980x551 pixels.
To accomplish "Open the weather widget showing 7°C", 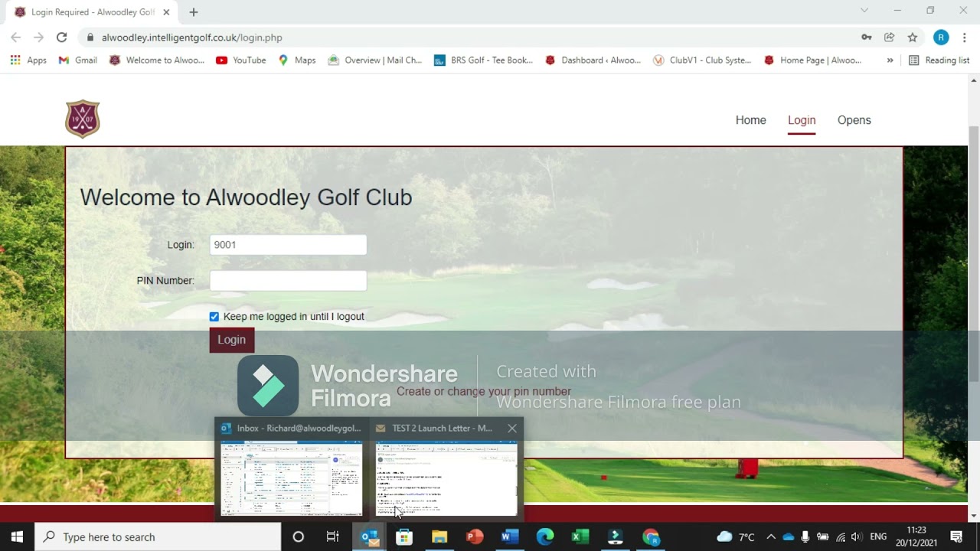I will [735, 536].
